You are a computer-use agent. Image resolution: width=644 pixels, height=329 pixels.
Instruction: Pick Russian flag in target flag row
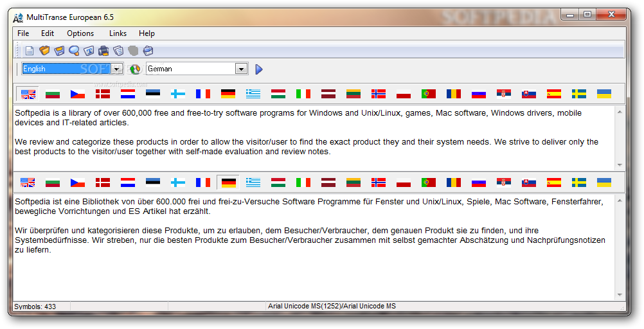(x=478, y=182)
